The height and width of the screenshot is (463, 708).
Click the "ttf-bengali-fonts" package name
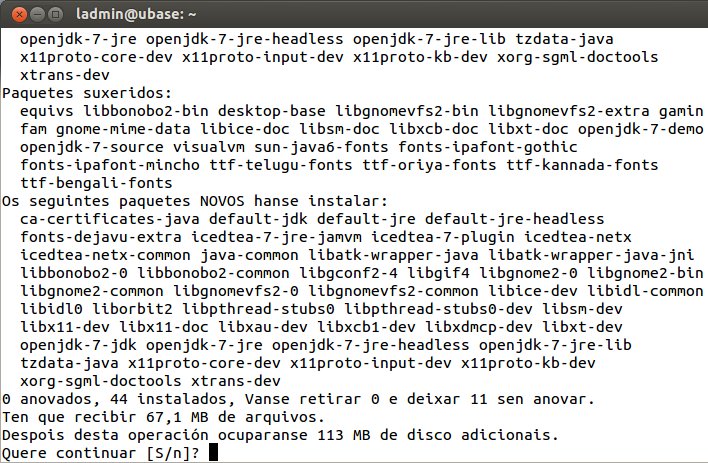96,183
